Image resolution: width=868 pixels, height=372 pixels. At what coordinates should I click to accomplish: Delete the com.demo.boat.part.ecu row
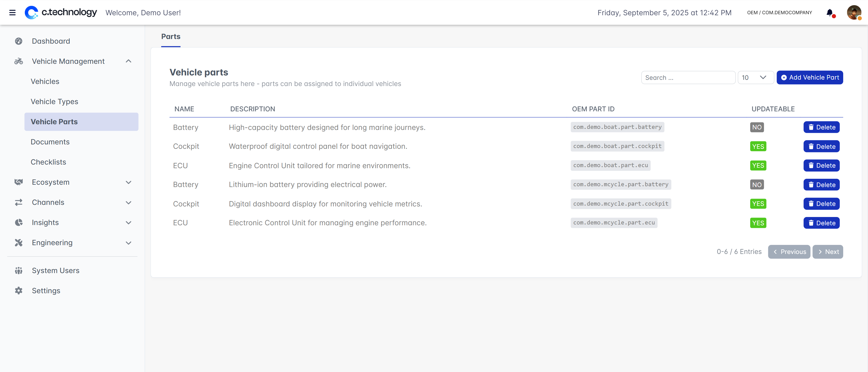[821, 165]
